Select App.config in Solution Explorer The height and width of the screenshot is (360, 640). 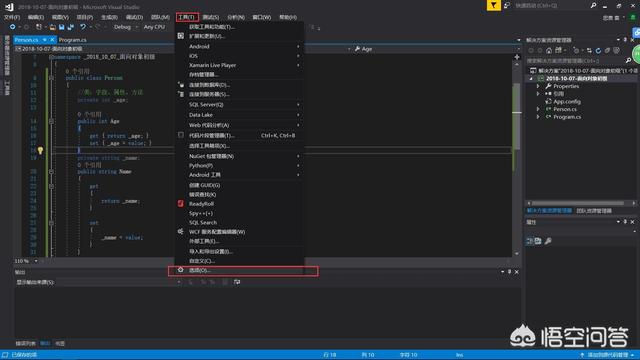click(567, 102)
